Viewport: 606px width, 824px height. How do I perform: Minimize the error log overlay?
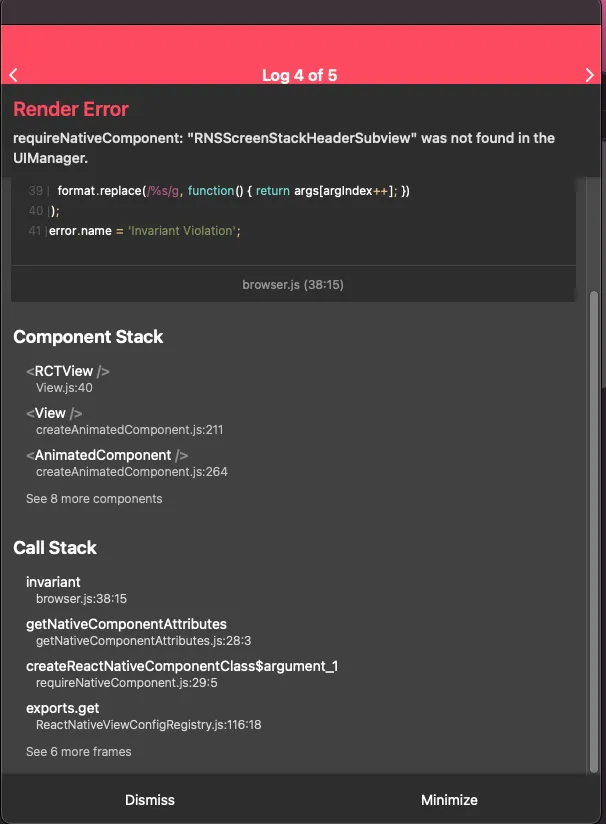[449, 799]
